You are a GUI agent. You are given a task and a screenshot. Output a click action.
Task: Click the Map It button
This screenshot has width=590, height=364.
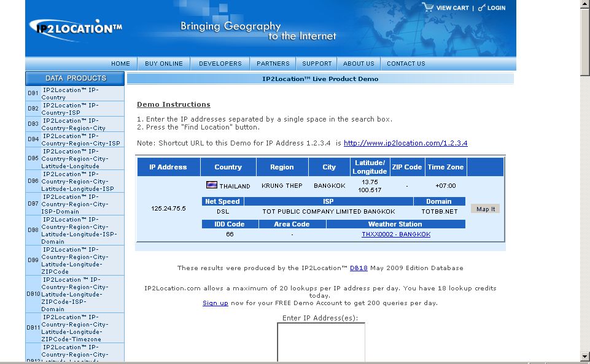pos(486,209)
